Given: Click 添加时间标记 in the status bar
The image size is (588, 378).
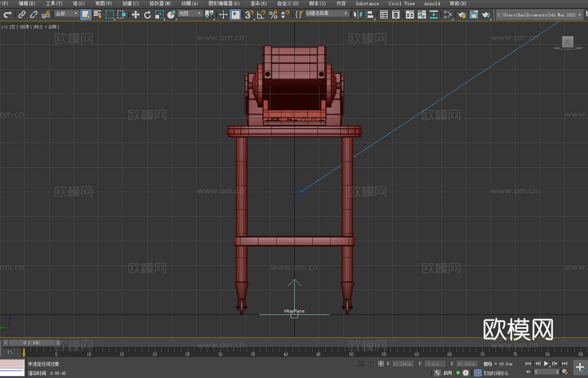Looking at the screenshot, I should point(495,373).
